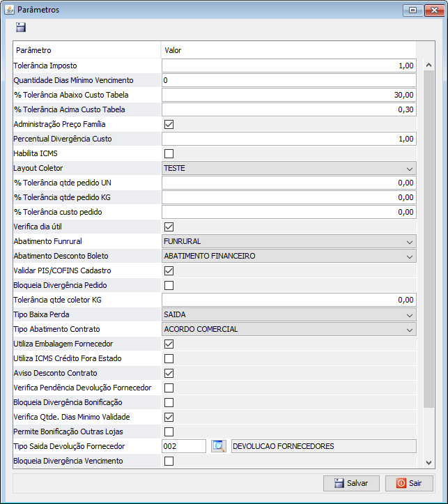Check Bloqueia Divergência Vencimento box
This screenshot has height=504, width=448.
[169, 461]
